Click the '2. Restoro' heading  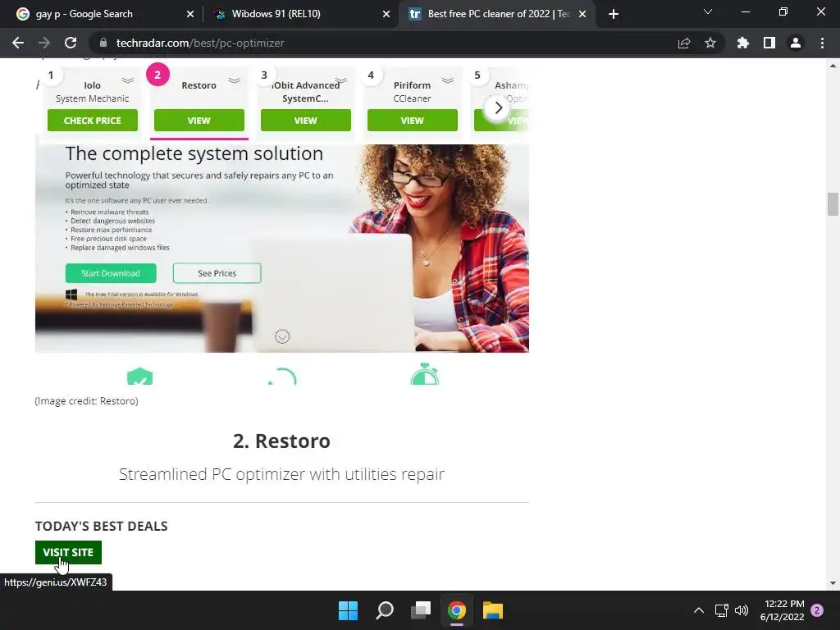pyautogui.click(x=282, y=441)
